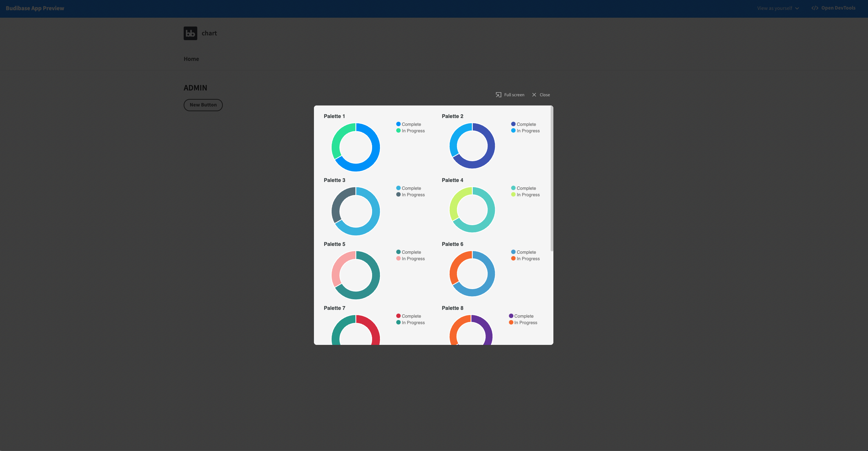Toggle In Progress legend in Palette 6

[x=525, y=258]
